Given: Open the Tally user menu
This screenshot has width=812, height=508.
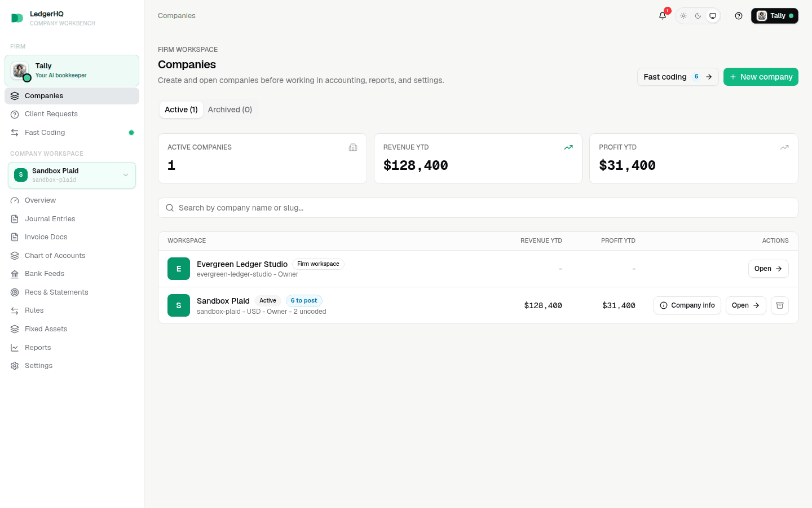Looking at the screenshot, I should 775,16.
